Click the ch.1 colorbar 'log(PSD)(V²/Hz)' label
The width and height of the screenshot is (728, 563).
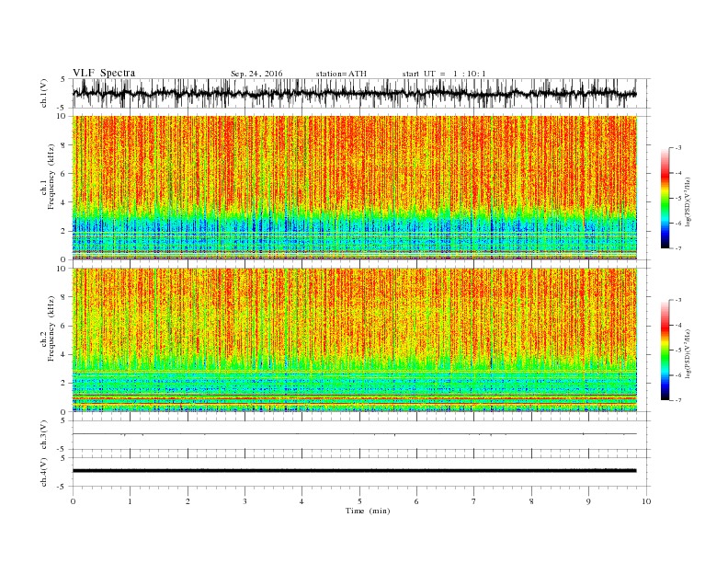688,201
